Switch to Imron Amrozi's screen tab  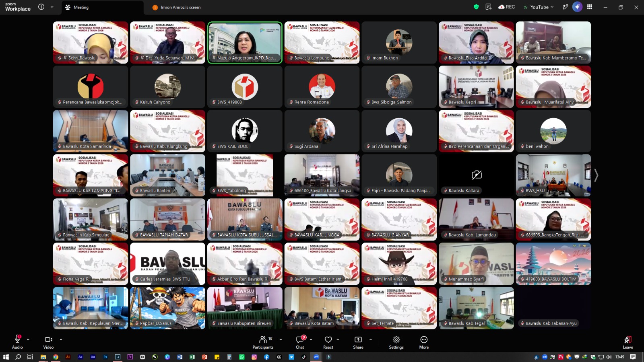176,7
